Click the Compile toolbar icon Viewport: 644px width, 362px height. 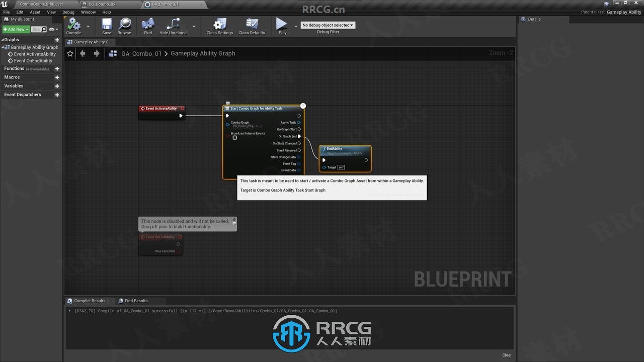coord(74,24)
